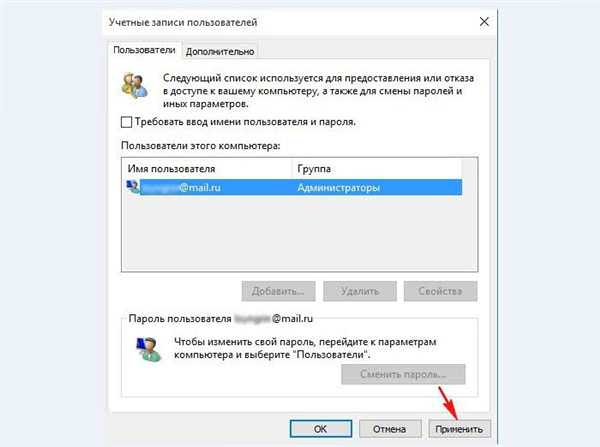Click the Учетные записи пользователей title bar
Screen dimensions: 600x447
tap(291, 22)
